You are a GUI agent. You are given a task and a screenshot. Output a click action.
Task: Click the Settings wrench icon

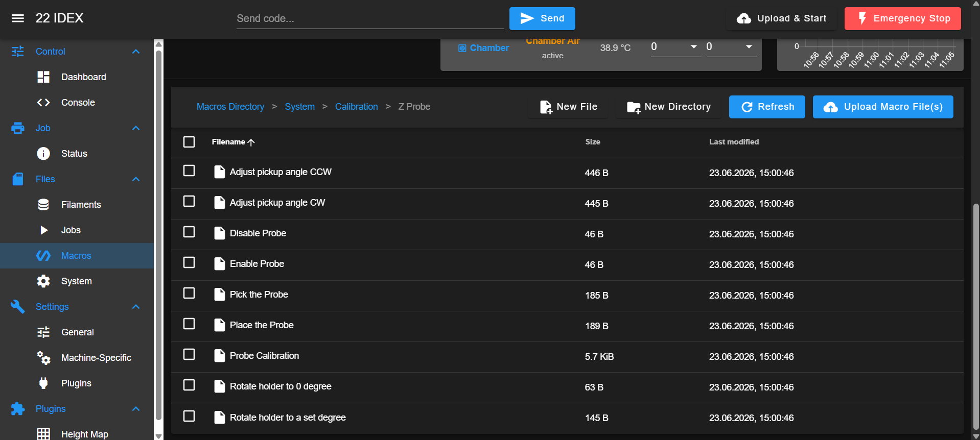click(18, 307)
